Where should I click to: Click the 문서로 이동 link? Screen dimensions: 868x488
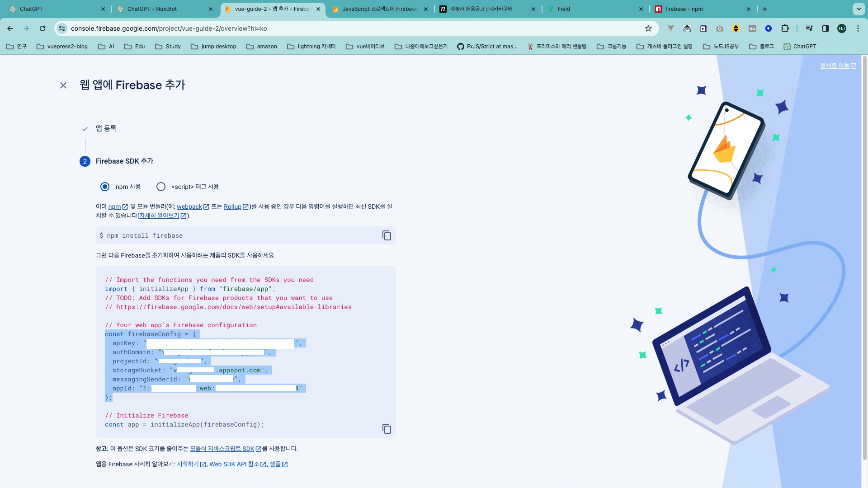[x=838, y=66]
